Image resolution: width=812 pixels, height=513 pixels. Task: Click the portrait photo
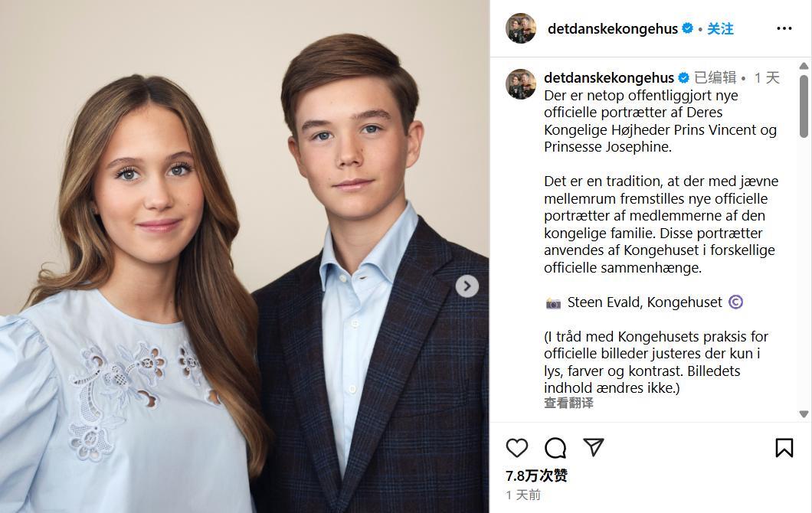click(244, 256)
